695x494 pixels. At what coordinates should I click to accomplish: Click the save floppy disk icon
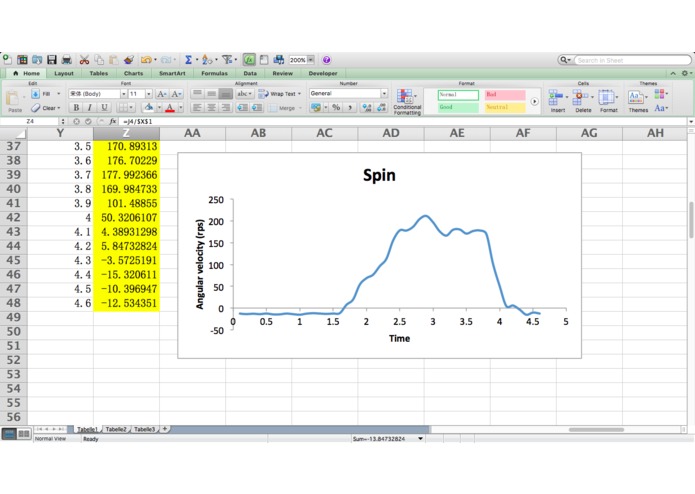(52, 59)
